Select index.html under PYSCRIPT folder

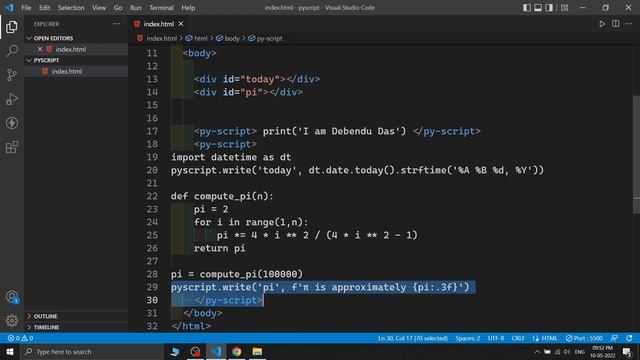76,71
